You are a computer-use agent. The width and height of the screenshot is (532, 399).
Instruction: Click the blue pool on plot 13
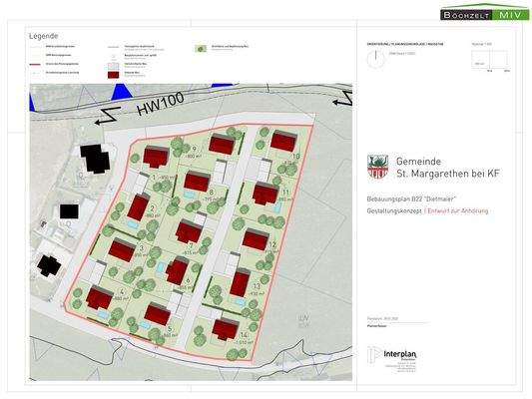coord(240,301)
